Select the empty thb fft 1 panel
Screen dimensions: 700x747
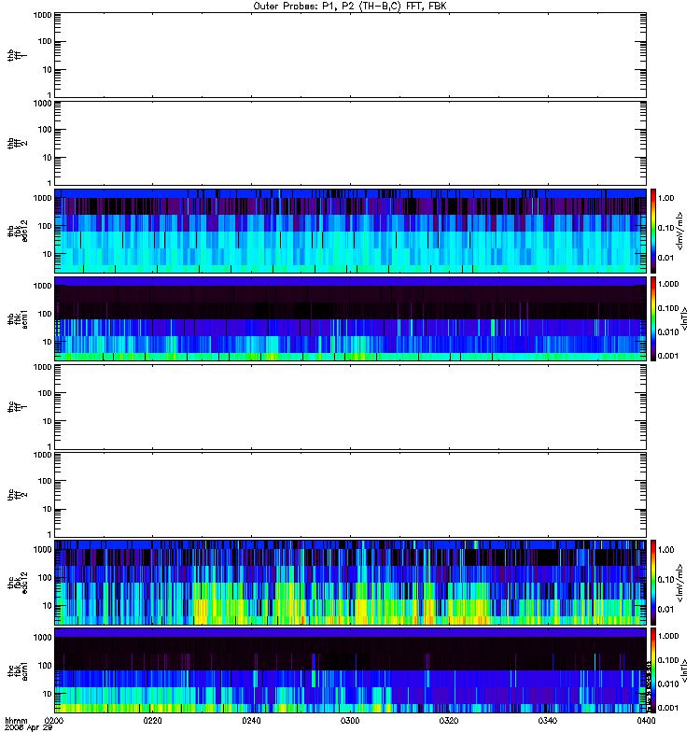tap(350, 55)
